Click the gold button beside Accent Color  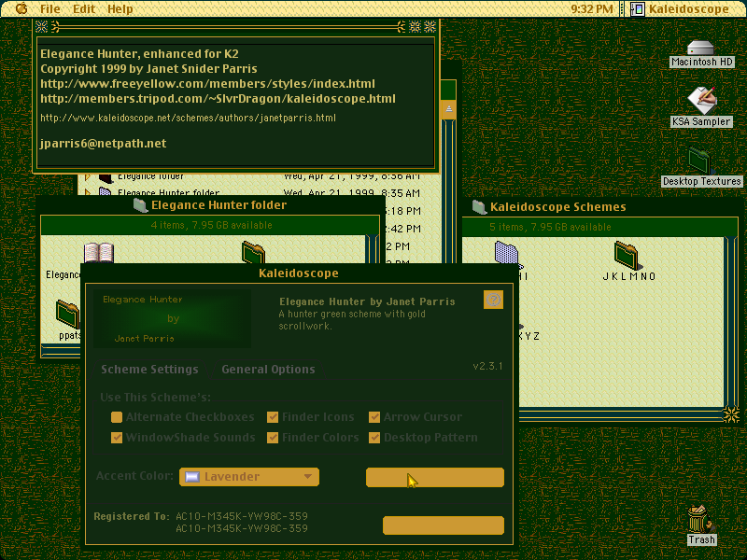click(435, 477)
